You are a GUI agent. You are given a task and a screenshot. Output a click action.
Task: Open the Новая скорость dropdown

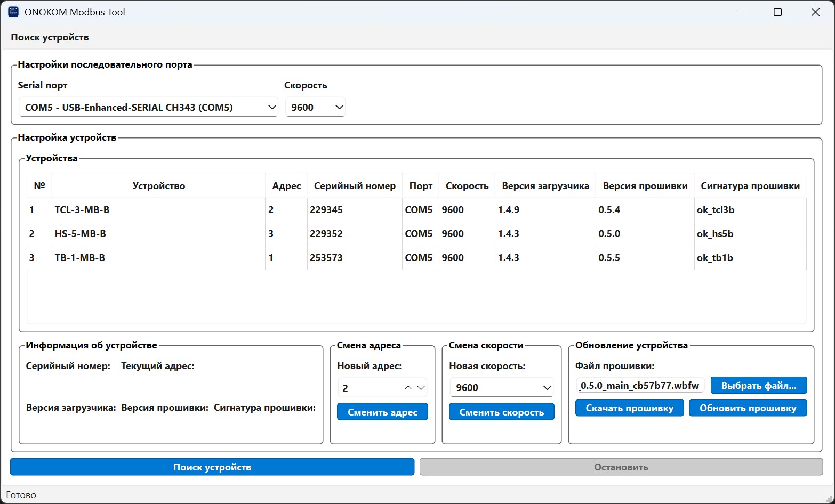point(501,387)
